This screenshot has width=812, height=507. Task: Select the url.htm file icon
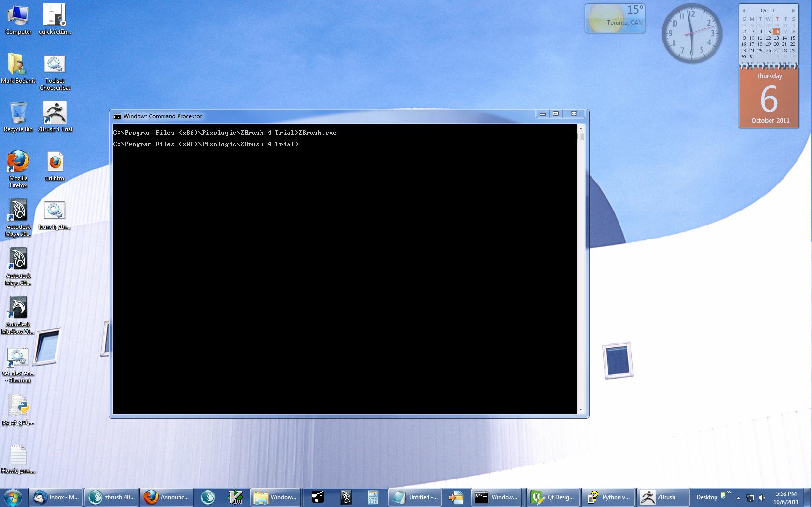tap(55, 166)
